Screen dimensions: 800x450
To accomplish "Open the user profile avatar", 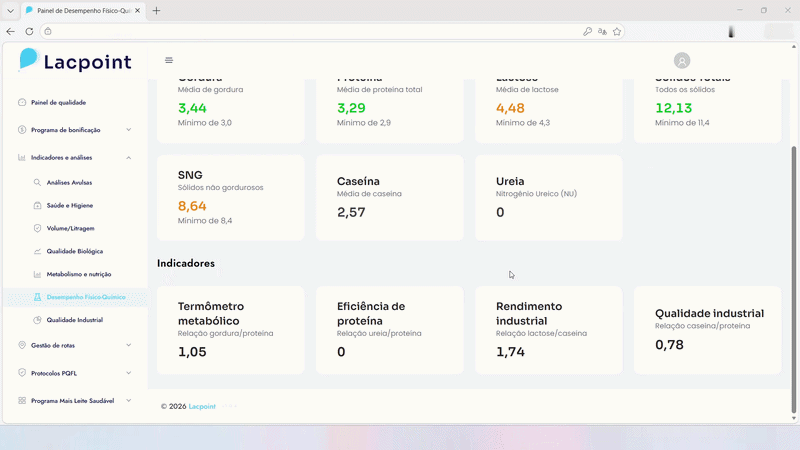I will tap(682, 61).
